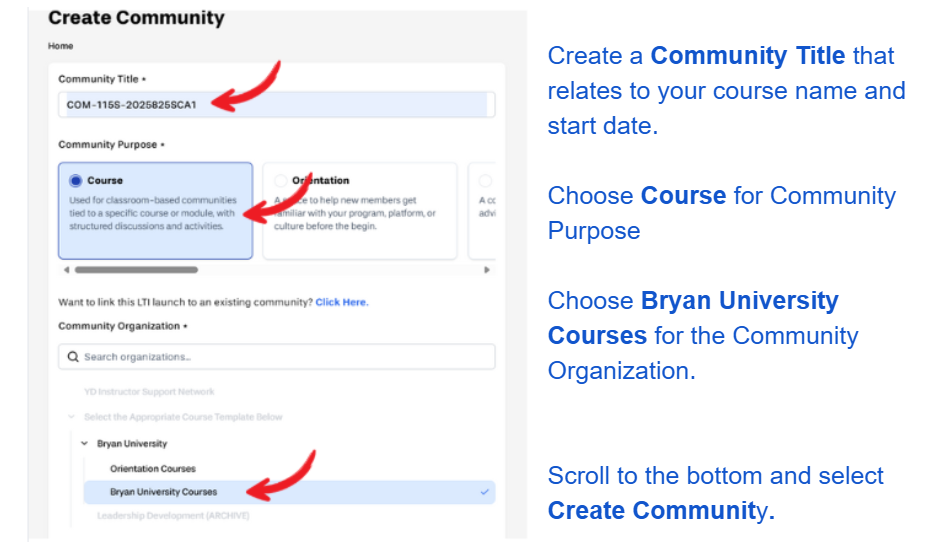Select Orientation Courses organization

click(x=153, y=469)
